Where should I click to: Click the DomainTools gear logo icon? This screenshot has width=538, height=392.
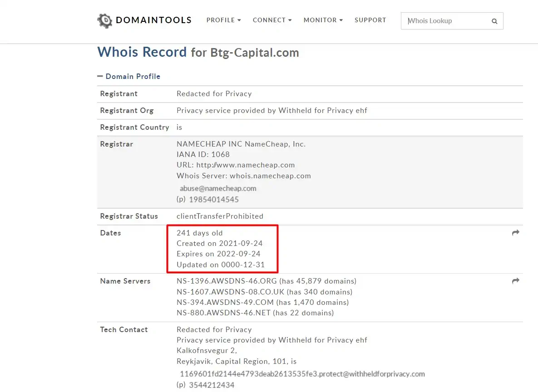click(x=105, y=21)
